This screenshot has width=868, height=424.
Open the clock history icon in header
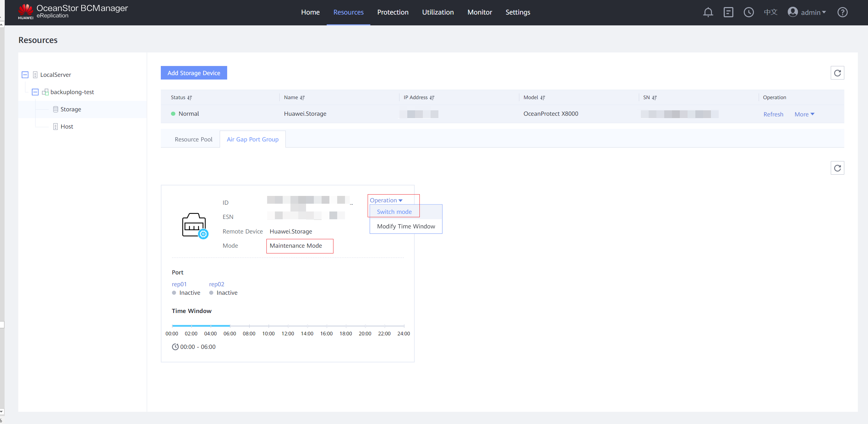(748, 13)
